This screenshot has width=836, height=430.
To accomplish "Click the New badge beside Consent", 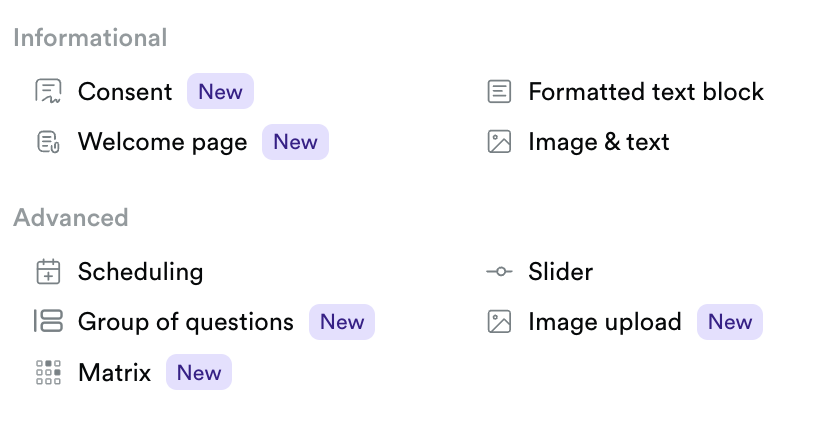I will point(220,92).
